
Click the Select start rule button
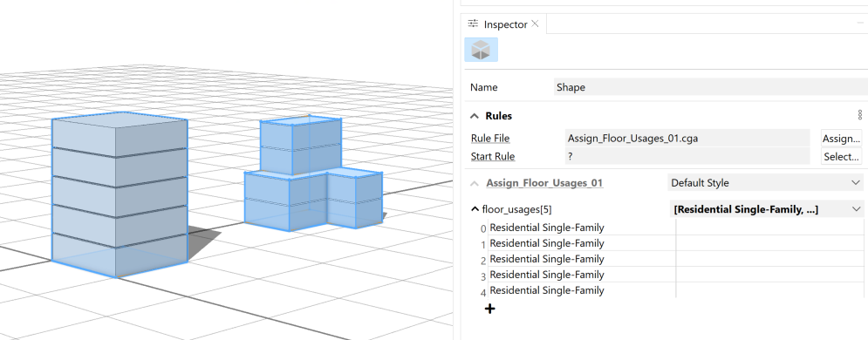(x=841, y=156)
